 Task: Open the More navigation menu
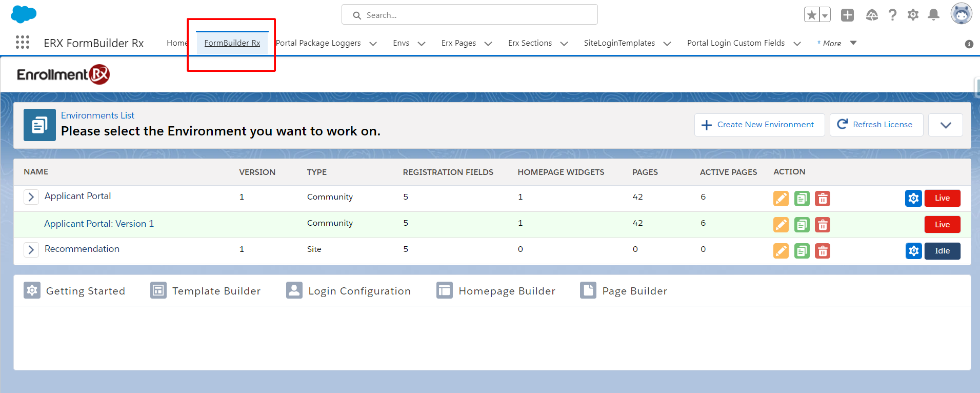[x=836, y=43]
